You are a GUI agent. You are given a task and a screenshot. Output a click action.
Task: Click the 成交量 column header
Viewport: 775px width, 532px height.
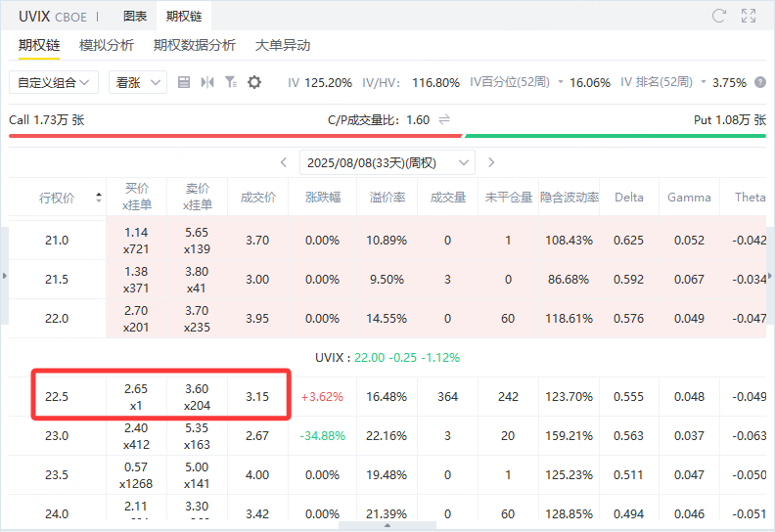pos(448,198)
